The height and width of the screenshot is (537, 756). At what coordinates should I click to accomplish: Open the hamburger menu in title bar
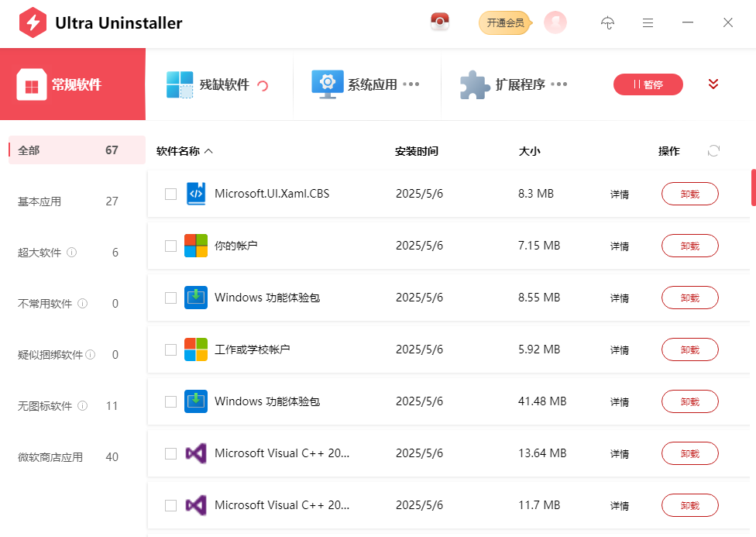click(x=648, y=22)
